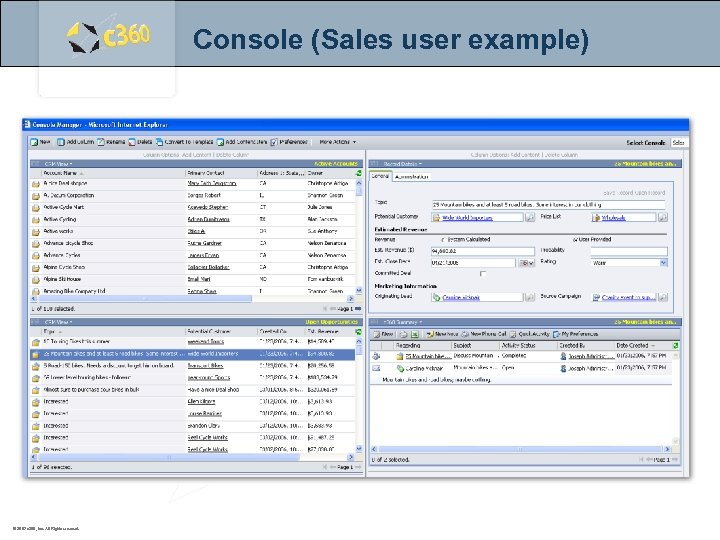Open the Source Campaign link
720x540 pixels.
pos(628,298)
